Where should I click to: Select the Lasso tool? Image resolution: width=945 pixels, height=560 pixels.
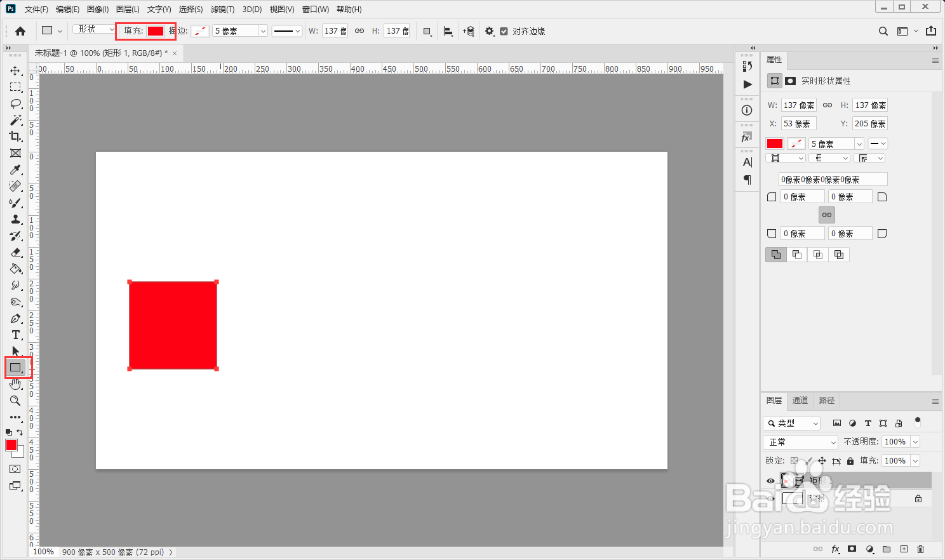click(x=15, y=103)
